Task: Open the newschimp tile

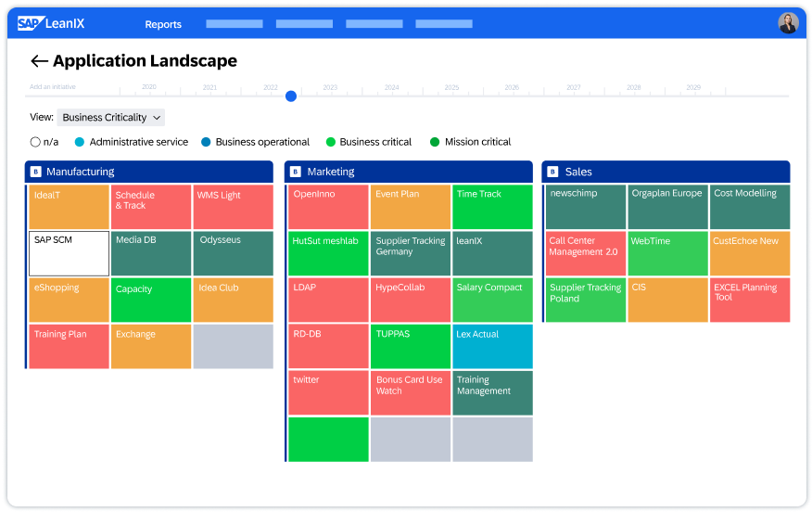Action: 586,207
